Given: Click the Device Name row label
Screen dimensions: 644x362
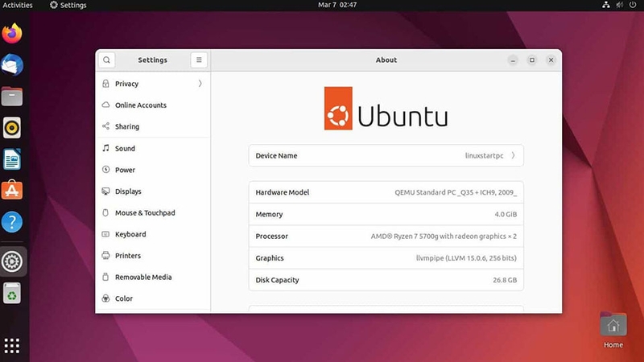Looking at the screenshot, I should tap(276, 155).
